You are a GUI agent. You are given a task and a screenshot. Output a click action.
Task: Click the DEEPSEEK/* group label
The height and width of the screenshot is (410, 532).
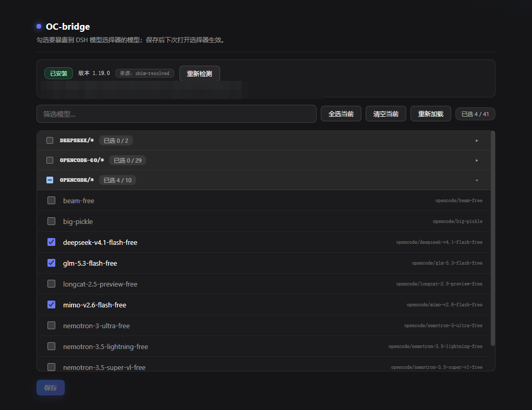coord(77,140)
